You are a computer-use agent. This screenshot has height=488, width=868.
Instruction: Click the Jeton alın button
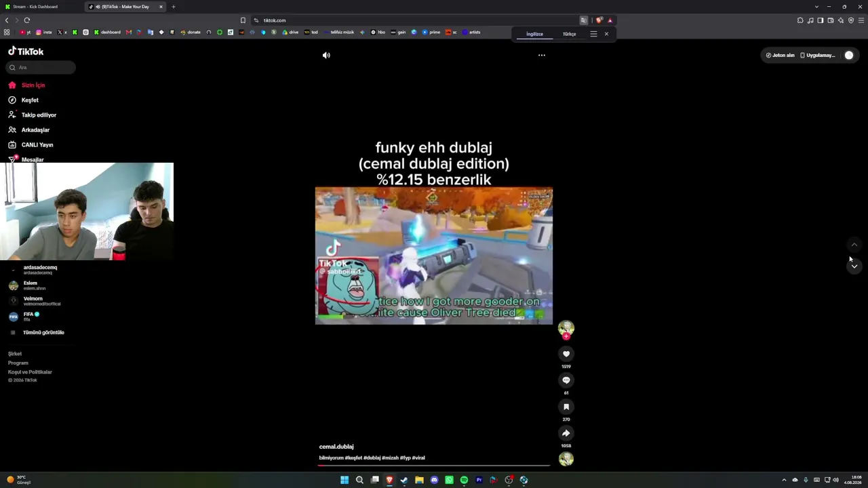point(780,56)
